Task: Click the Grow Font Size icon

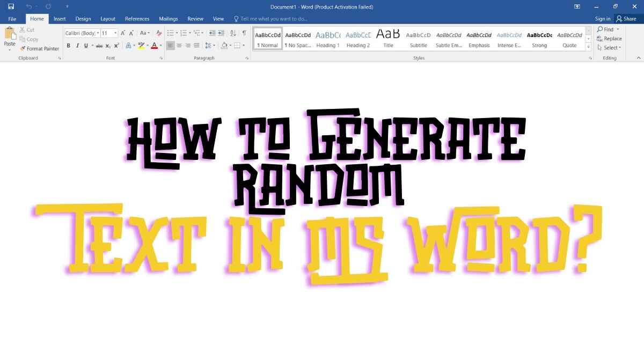Action: tap(123, 33)
